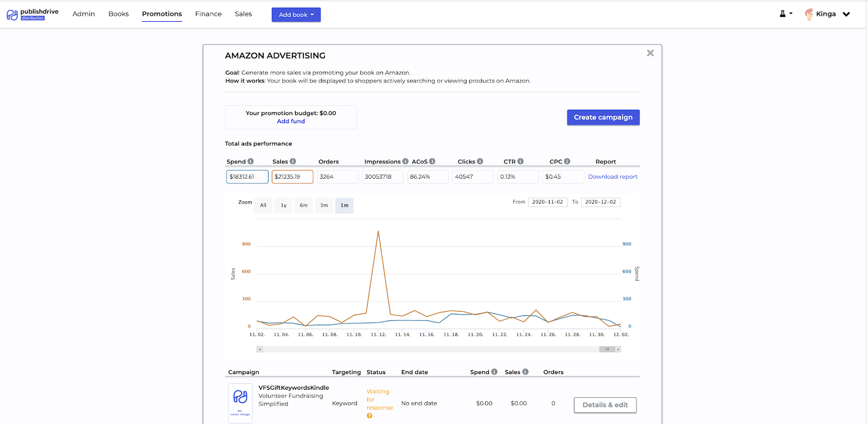Image resolution: width=868 pixels, height=424 pixels.
Task: Click info icon beside campaign table Sales
Action: (525, 372)
